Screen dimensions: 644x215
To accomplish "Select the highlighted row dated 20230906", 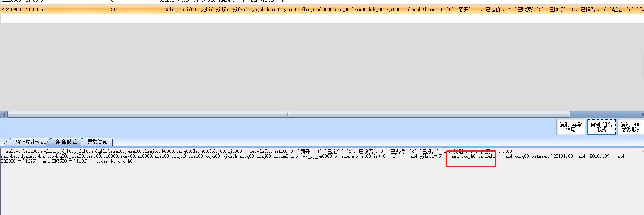I will coord(322,9).
